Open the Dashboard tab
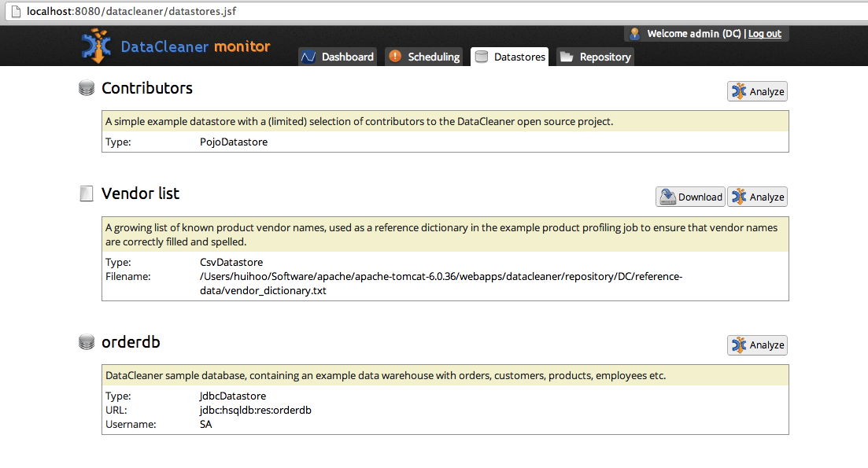 coord(338,57)
